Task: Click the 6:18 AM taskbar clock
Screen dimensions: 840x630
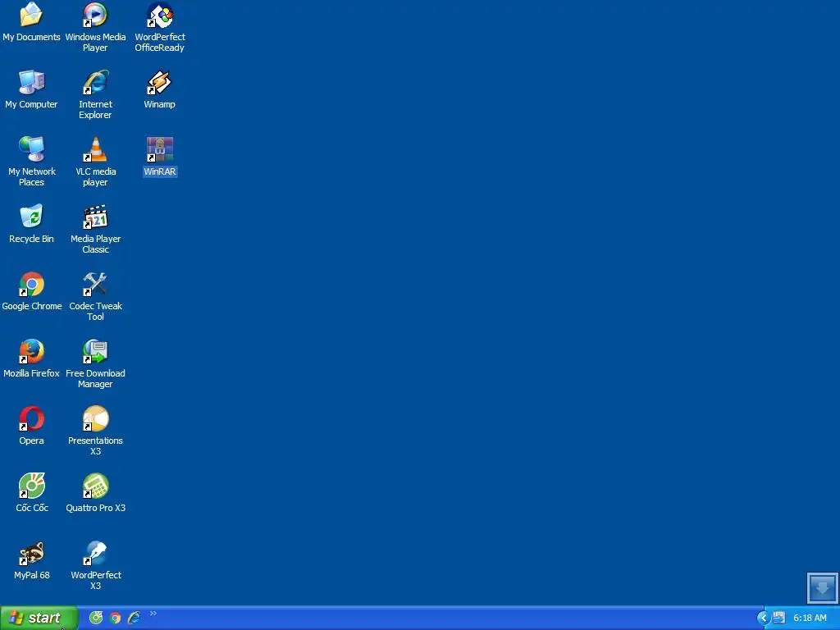Action: (810, 619)
